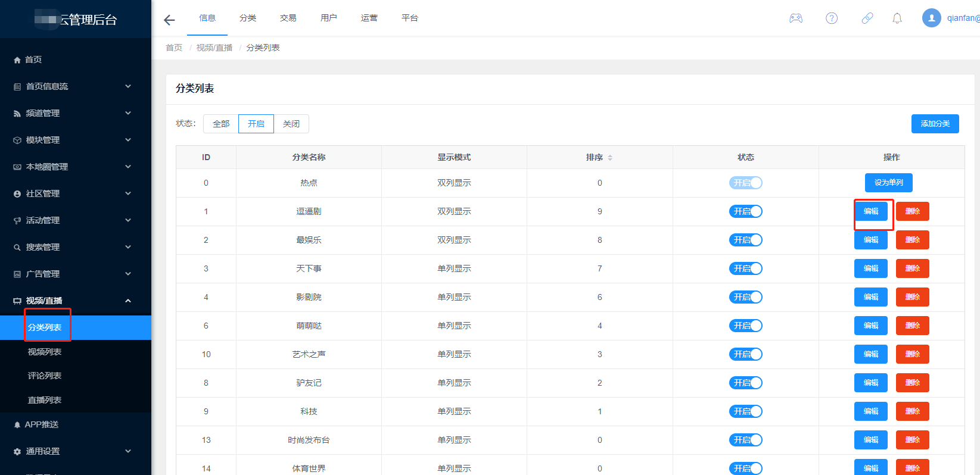
Task: Sort by the 排序 column arrows
Action: pos(610,158)
